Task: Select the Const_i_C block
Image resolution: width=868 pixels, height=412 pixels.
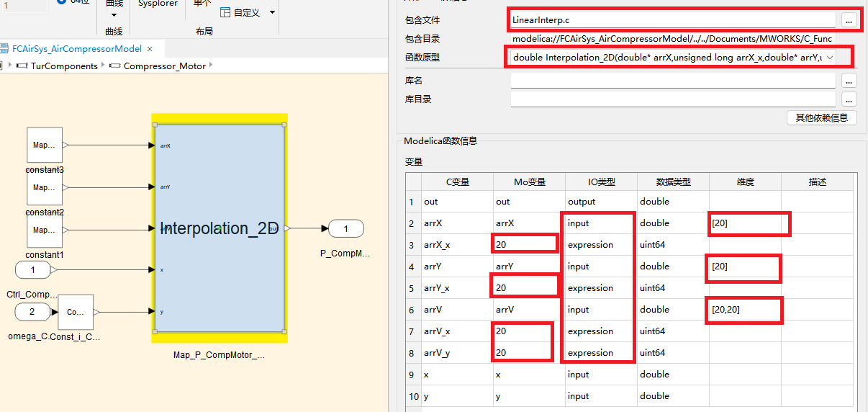Action: coord(76,312)
